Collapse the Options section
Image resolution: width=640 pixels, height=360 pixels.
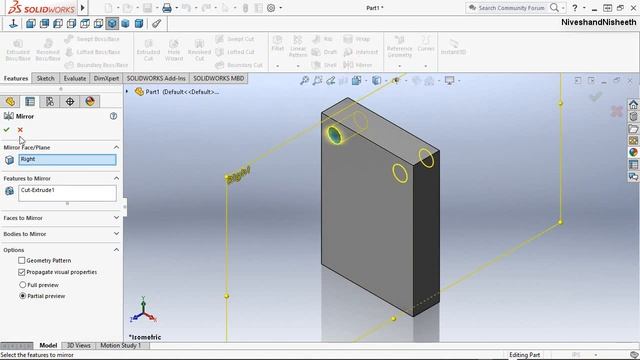116,249
